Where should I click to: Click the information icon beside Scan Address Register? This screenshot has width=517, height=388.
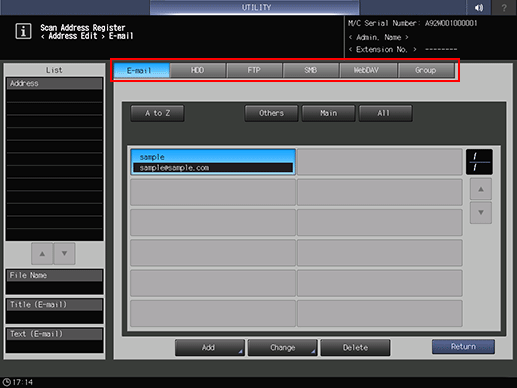coord(23,31)
